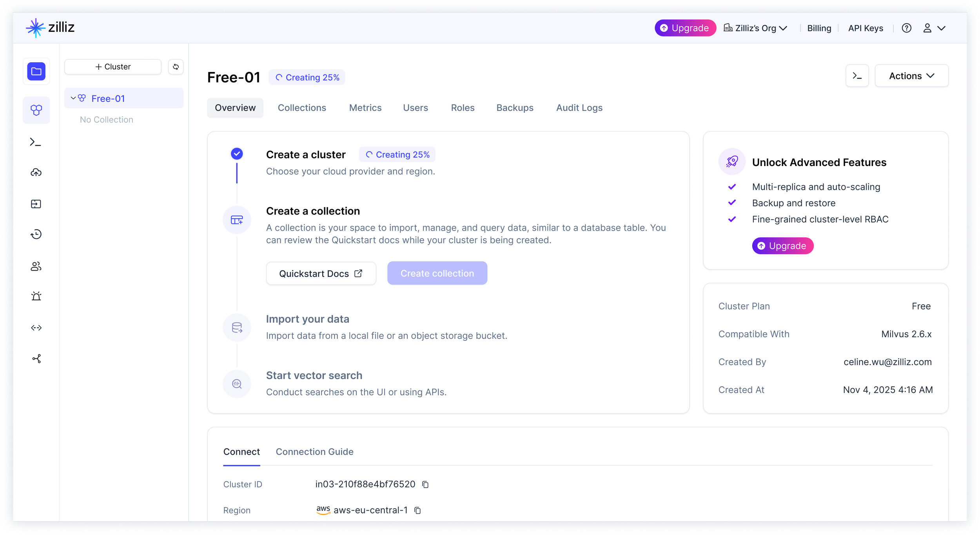Click the completed Create a cluster checkmark
The height and width of the screenshot is (535, 980).
(237, 154)
